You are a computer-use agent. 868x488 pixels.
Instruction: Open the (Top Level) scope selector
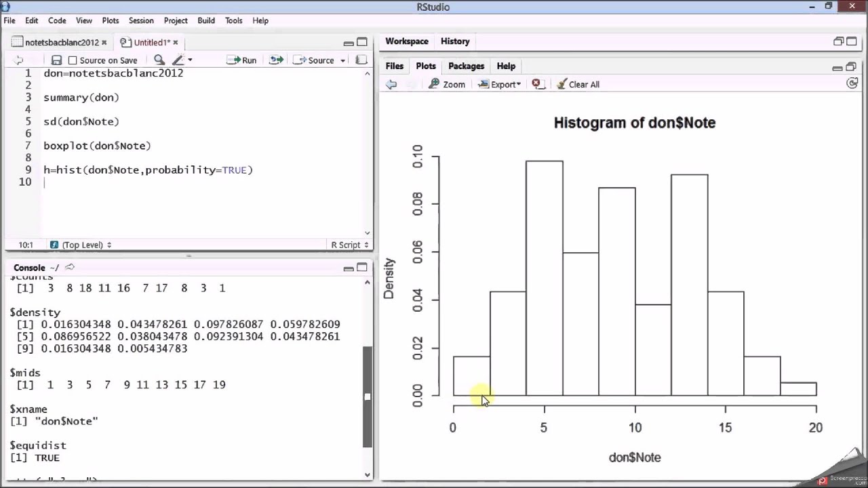tap(80, 245)
